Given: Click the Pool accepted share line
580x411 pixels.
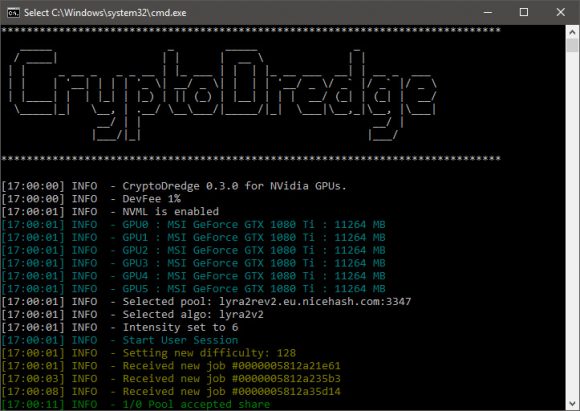Looking at the screenshot, I should pyautogui.click(x=136, y=404).
